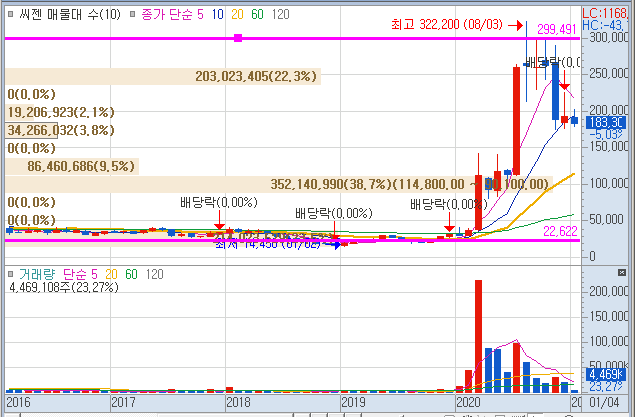The image size is (635, 417).
Task: Click the 배당락 dividend marker just before 2019
Action: pyautogui.click(x=334, y=213)
